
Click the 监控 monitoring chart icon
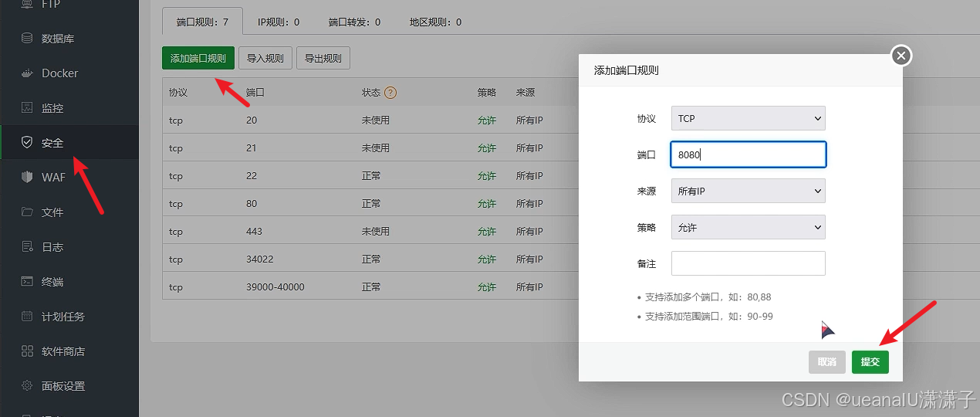tap(27, 107)
